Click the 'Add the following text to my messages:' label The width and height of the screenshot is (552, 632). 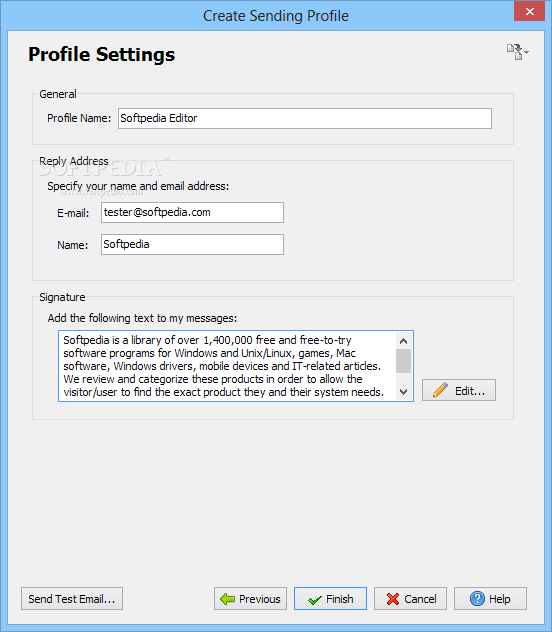coord(142,318)
